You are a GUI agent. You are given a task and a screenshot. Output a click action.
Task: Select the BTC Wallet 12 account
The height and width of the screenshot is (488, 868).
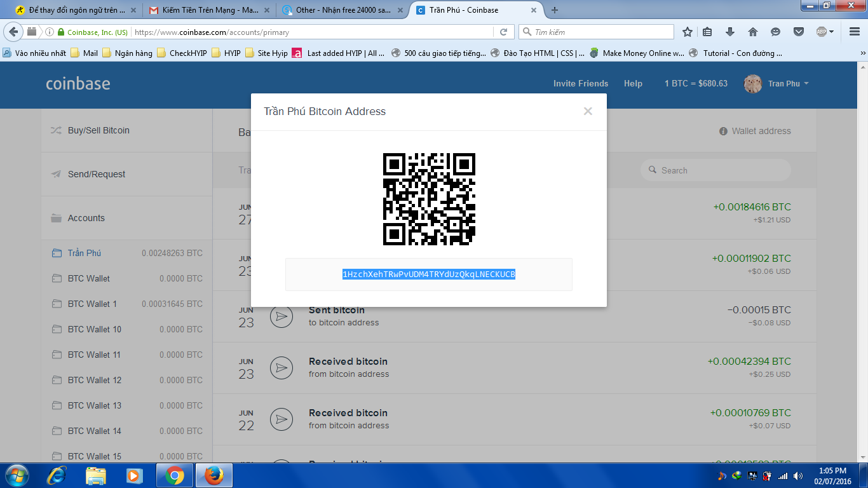pos(127,380)
